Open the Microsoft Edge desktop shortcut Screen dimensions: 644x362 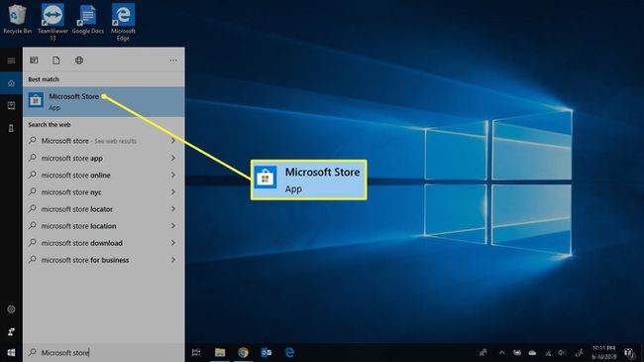(x=123, y=22)
